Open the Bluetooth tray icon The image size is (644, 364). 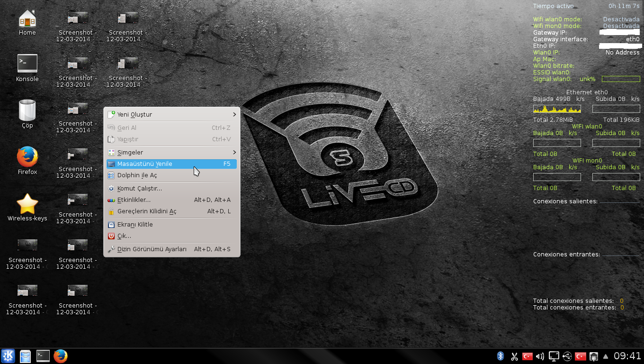click(501, 356)
